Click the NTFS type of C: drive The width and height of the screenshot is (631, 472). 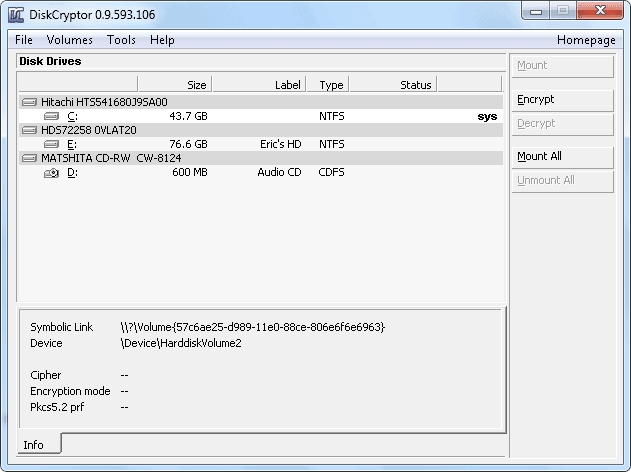(332, 116)
